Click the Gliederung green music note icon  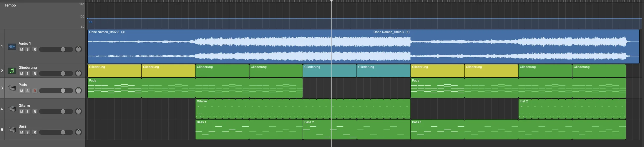pos(12,71)
